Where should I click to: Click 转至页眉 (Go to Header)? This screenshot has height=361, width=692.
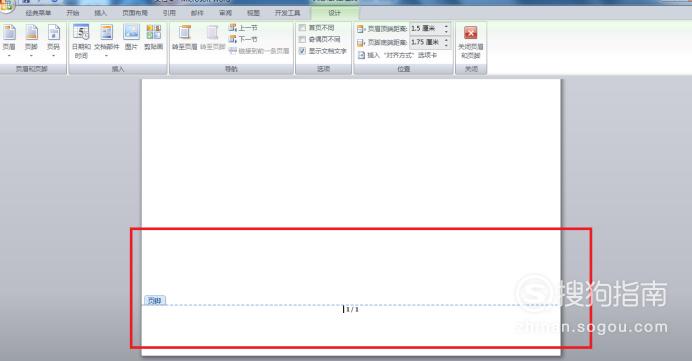pos(184,38)
